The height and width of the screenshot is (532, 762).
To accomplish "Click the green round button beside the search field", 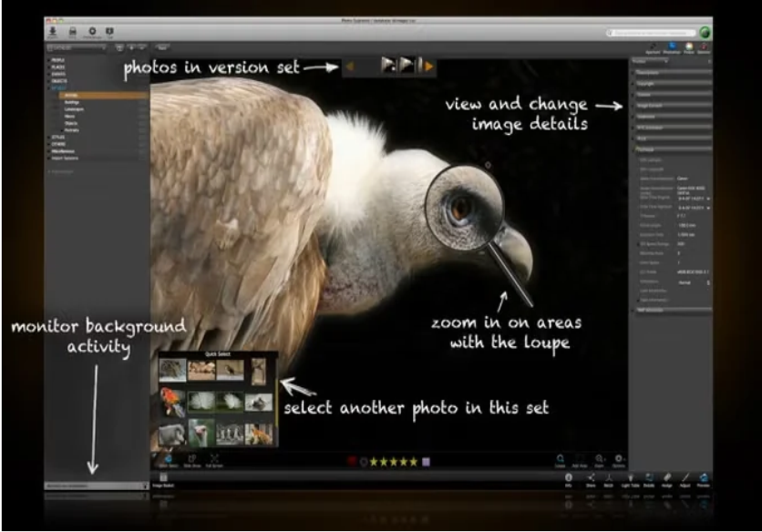I will [x=705, y=33].
